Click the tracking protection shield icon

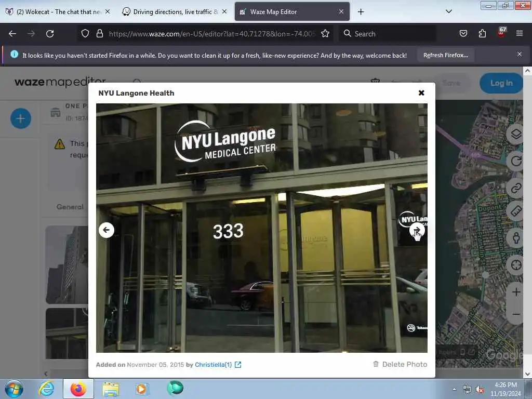(x=85, y=34)
